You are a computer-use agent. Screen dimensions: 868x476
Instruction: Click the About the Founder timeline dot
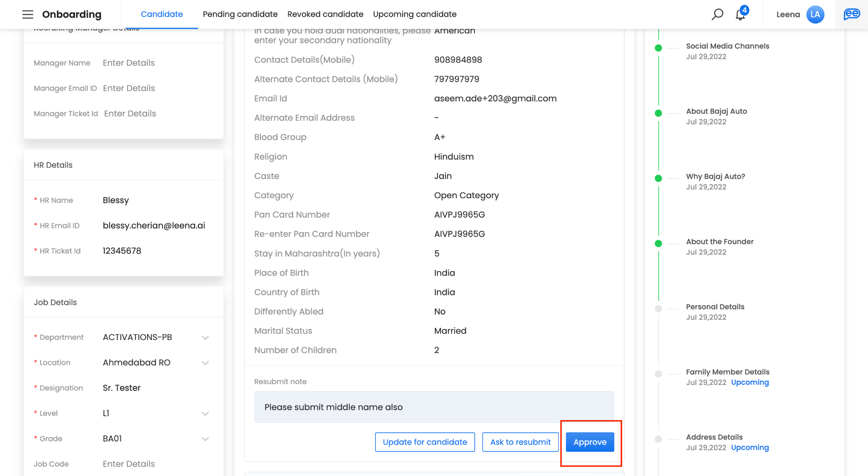click(658, 244)
